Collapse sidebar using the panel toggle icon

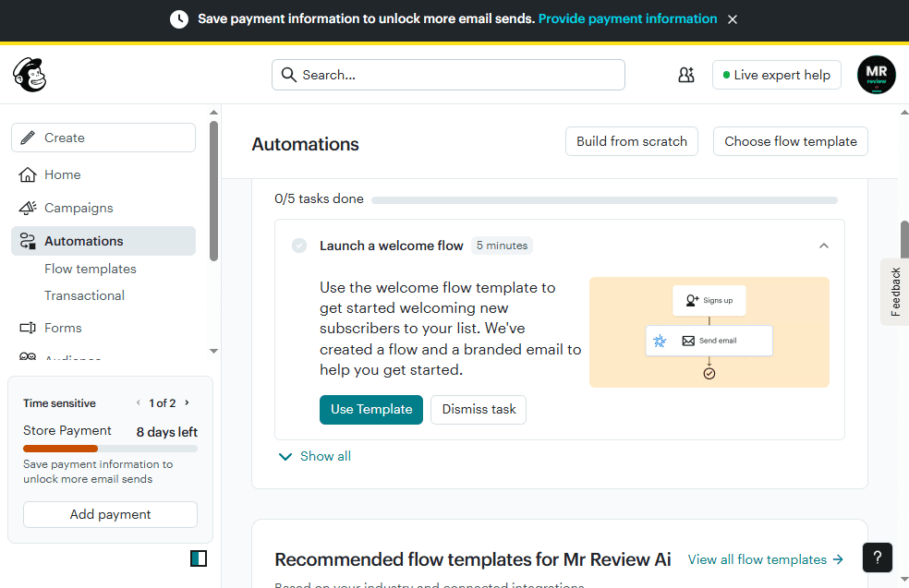(199, 558)
